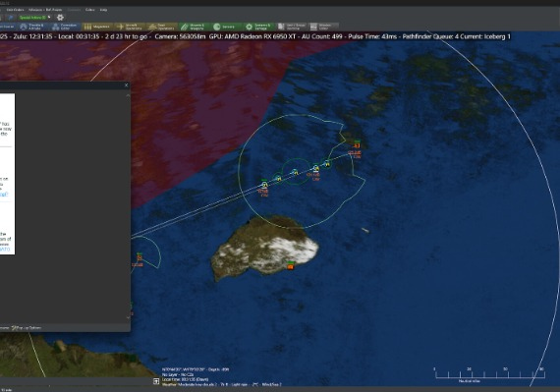Open the Formation Editor

[65, 27]
